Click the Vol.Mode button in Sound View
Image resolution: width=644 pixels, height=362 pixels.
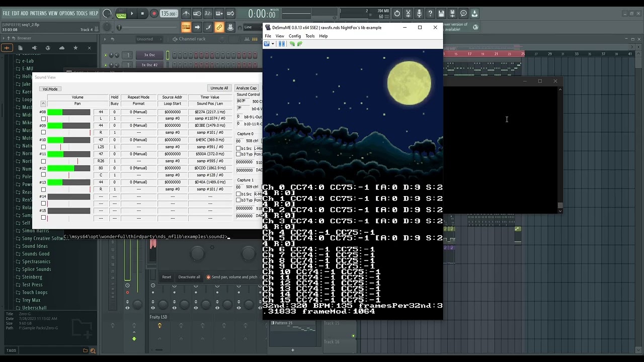click(x=50, y=89)
